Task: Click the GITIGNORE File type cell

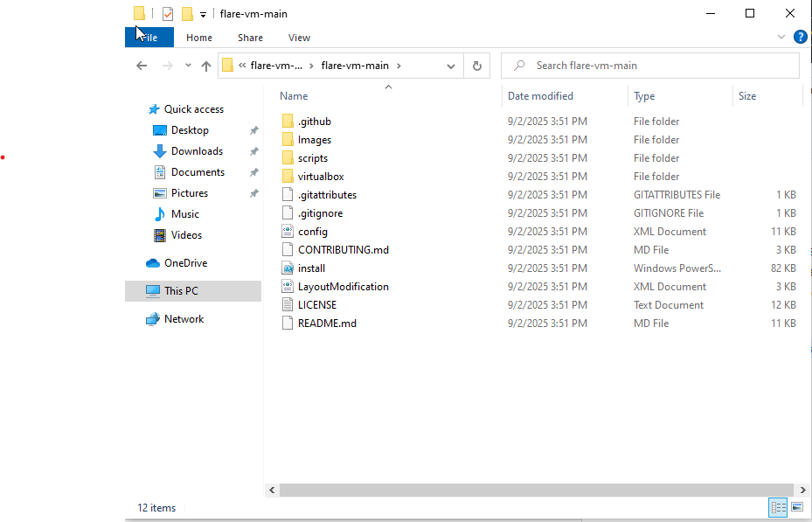Action: (668, 213)
